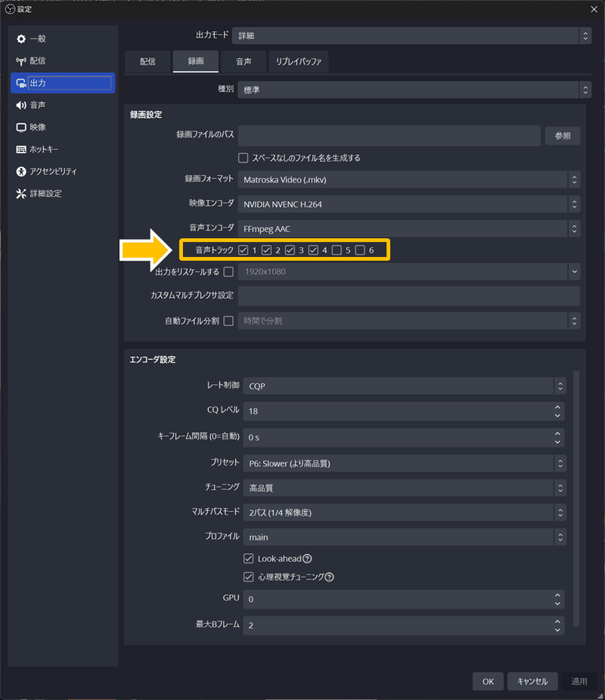Open the プロファイル dropdown

pyautogui.click(x=405, y=537)
